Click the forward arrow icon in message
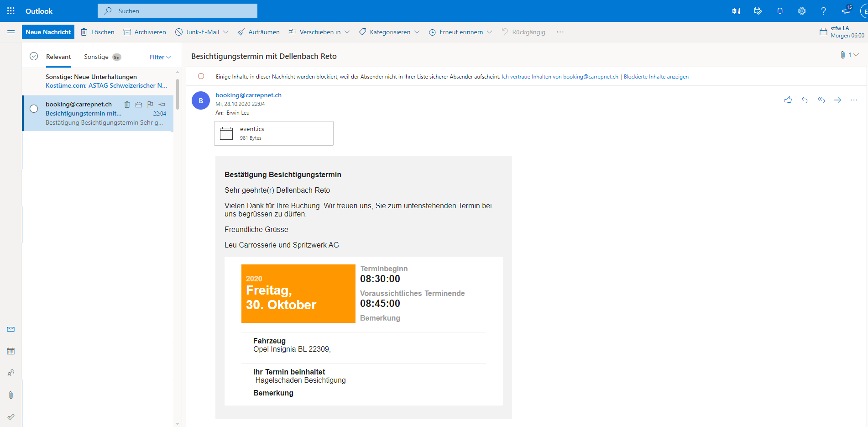The width and height of the screenshot is (868, 427). tap(837, 100)
